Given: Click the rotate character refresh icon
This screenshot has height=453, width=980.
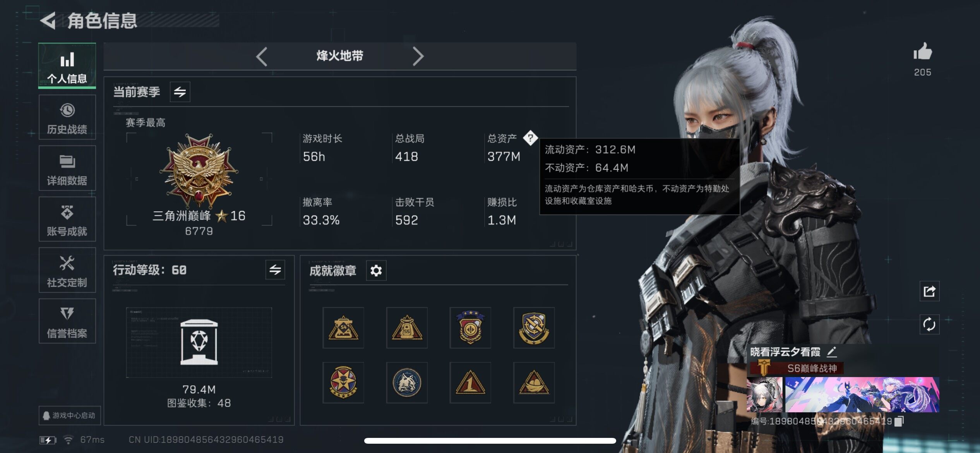Looking at the screenshot, I should click(929, 324).
